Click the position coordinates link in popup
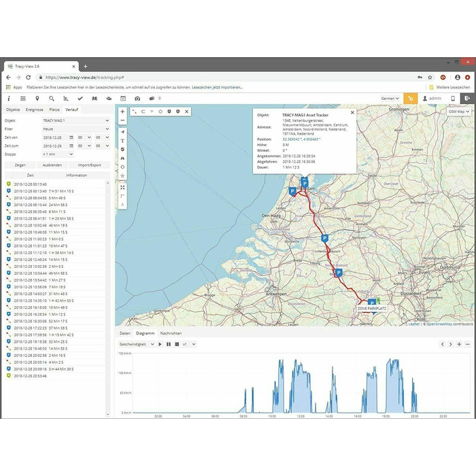This screenshot has width=476, height=476. pos(301,139)
